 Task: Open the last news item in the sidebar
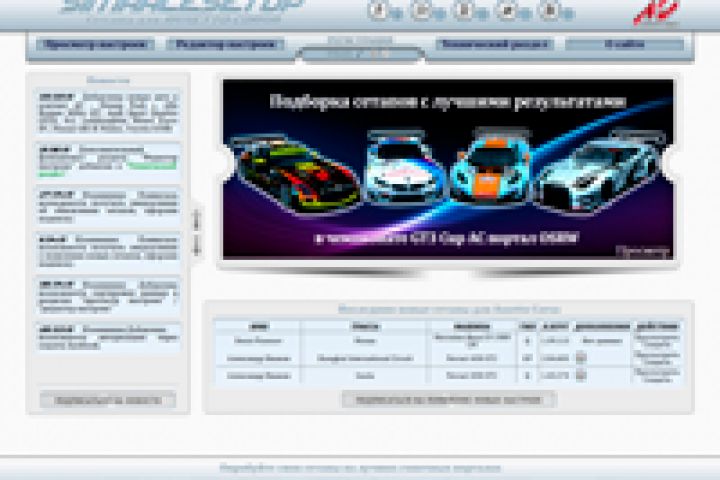(108, 337)
